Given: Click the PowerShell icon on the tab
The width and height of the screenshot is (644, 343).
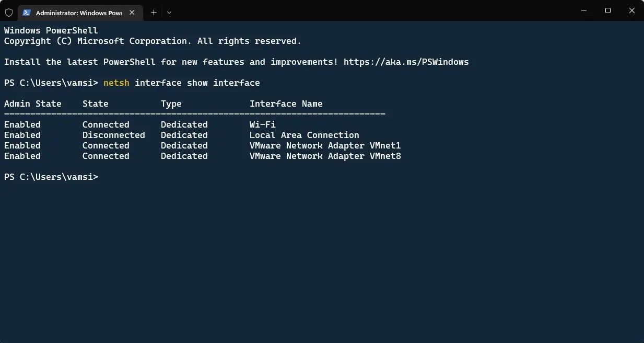Looking at the screenshot, I should click(x=26, y=13).
